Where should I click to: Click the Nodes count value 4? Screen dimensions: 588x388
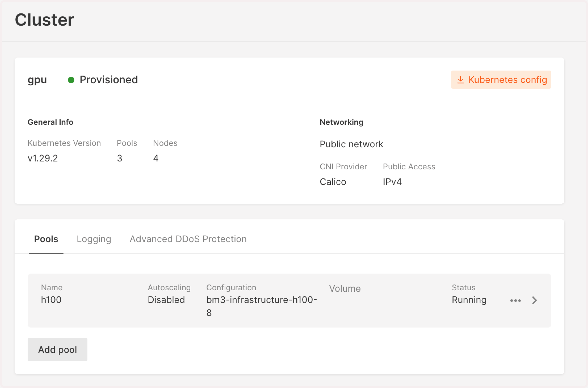156,158
